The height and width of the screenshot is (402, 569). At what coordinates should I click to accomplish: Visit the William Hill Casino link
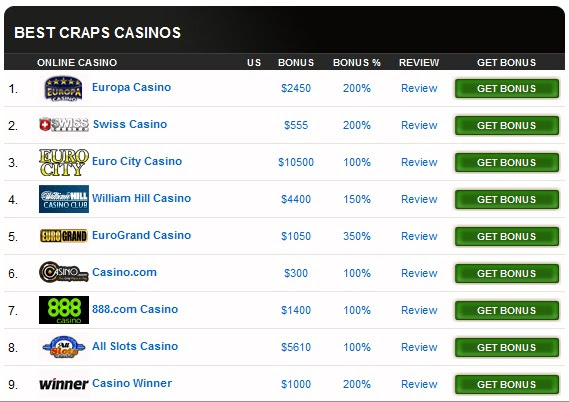tap(142, 198)
